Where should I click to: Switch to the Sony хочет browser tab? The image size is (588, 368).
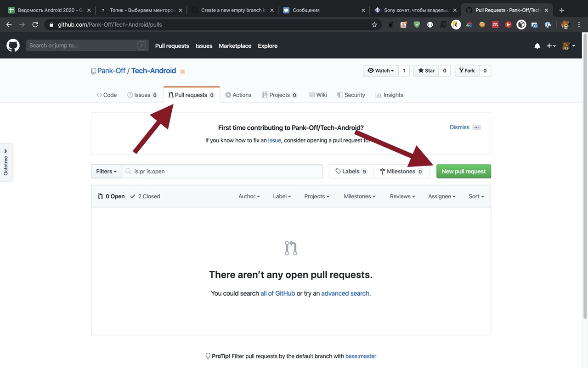(416, 10)
